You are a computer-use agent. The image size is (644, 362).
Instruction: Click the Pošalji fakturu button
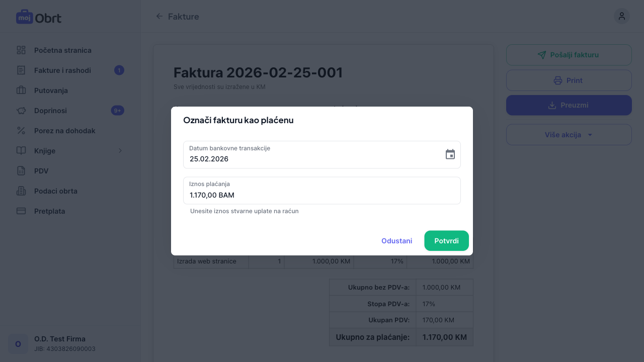click(569, 55)
